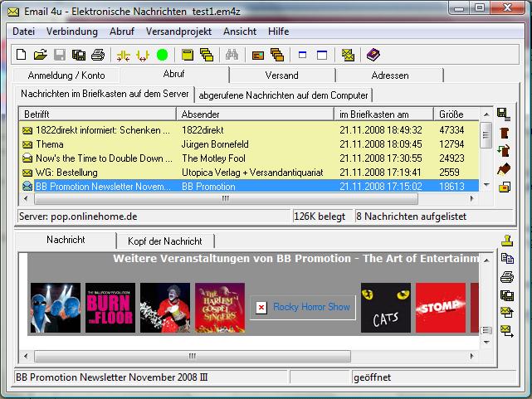Click the green circle connection status icon
The height and width of the screenshot is (399, 532).
pos(162,55)
